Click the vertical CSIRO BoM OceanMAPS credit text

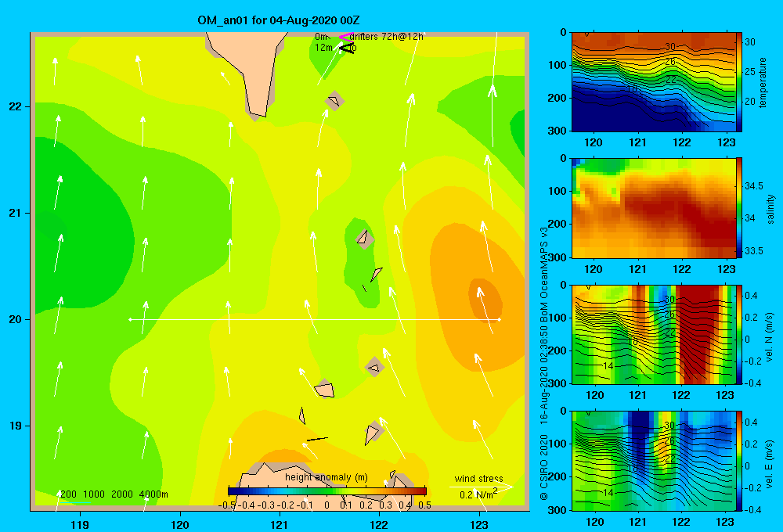[x=544, y=363]
